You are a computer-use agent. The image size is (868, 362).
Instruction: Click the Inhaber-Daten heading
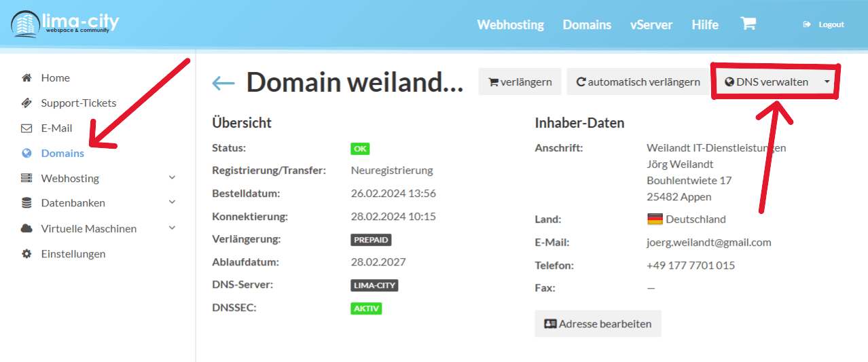point(579,123)
